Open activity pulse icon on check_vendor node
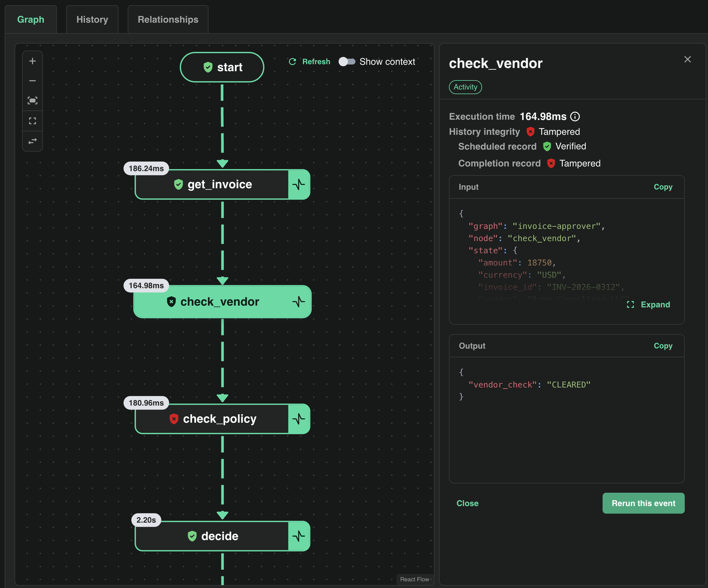 pos(299,302)
